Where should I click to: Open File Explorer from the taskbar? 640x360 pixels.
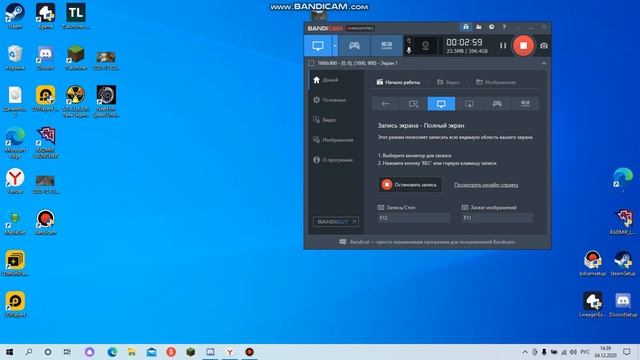pos(131,352)
